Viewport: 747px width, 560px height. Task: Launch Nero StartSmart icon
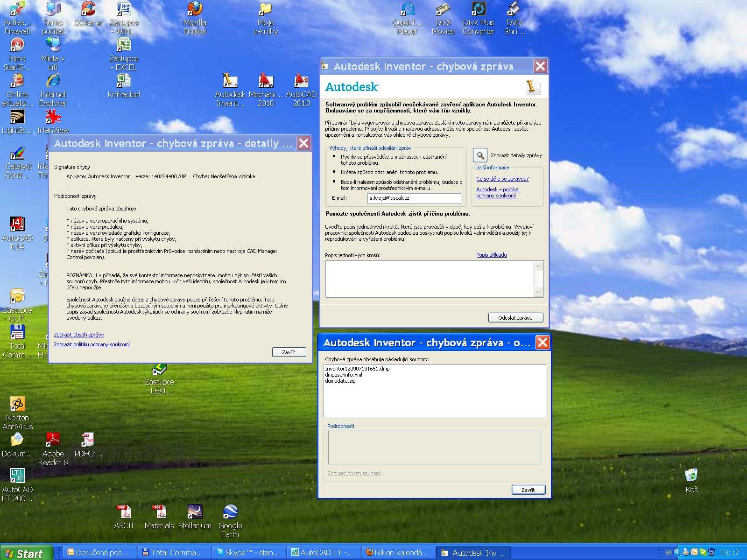point(17,54)
